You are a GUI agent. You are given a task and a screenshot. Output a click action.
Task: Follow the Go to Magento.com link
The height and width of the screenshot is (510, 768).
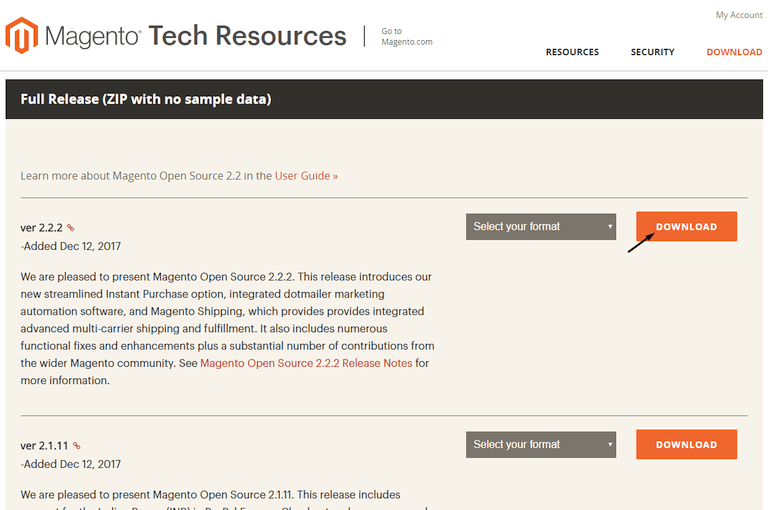(x=407, y=36)
